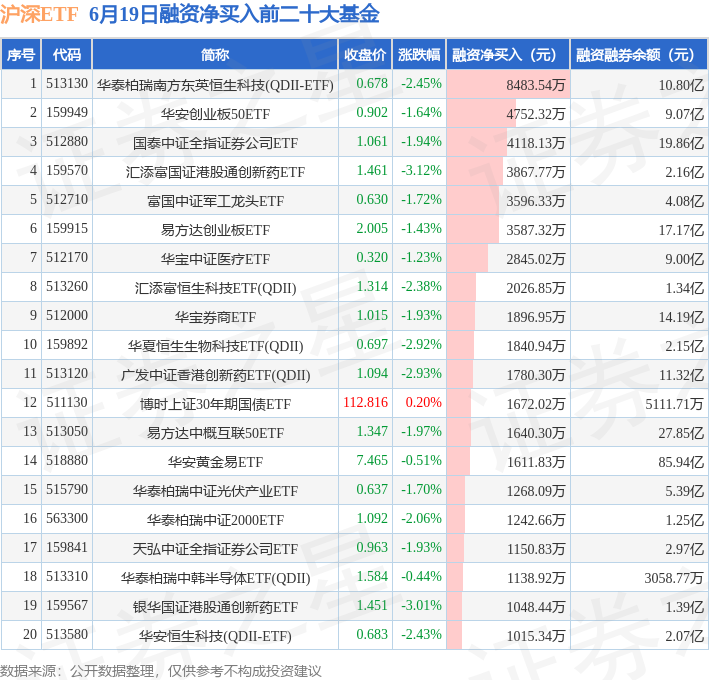
Task: Click the 代码 column header
Action: [x=67, y=55]
